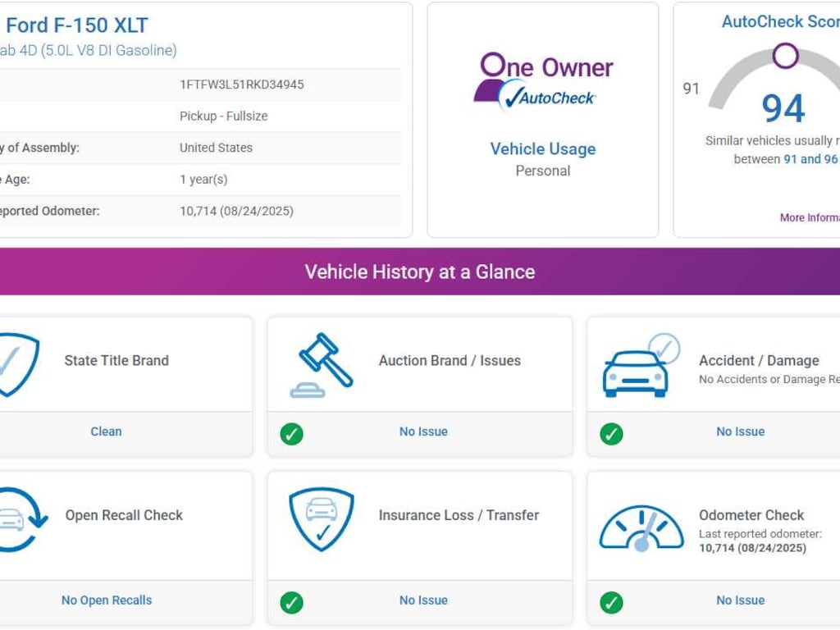Click the Open Recall Check car icon
840x630 pixels.
[18, 520]
